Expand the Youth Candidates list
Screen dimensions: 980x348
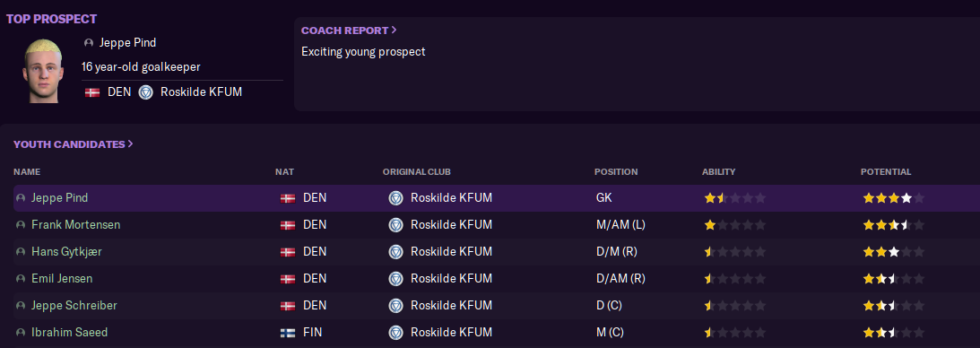74,144
